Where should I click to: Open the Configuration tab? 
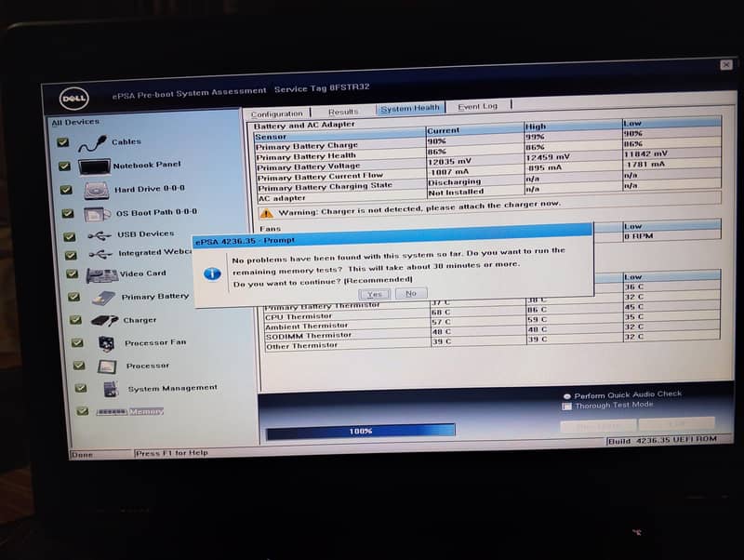pyautogui.click(x=276, y=113)
